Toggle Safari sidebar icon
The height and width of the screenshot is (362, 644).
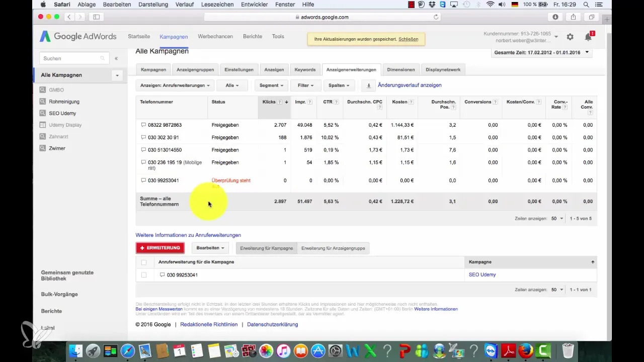pyautogui.click(x=96, y=17)
